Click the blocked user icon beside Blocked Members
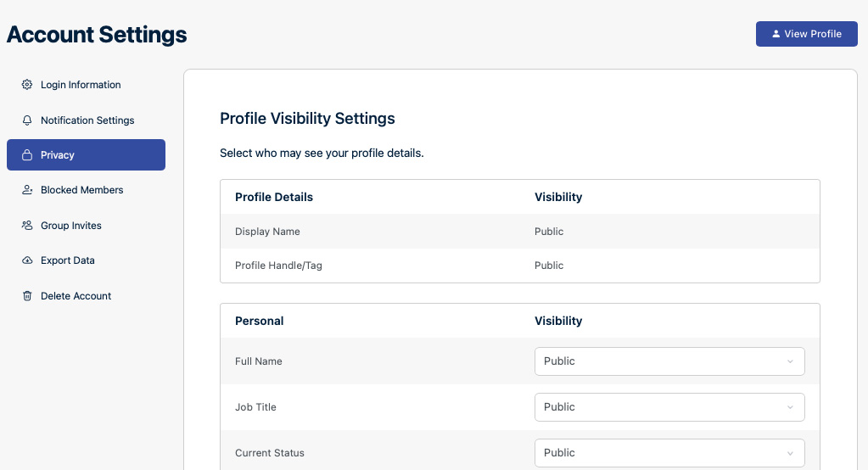 [27, 190]
